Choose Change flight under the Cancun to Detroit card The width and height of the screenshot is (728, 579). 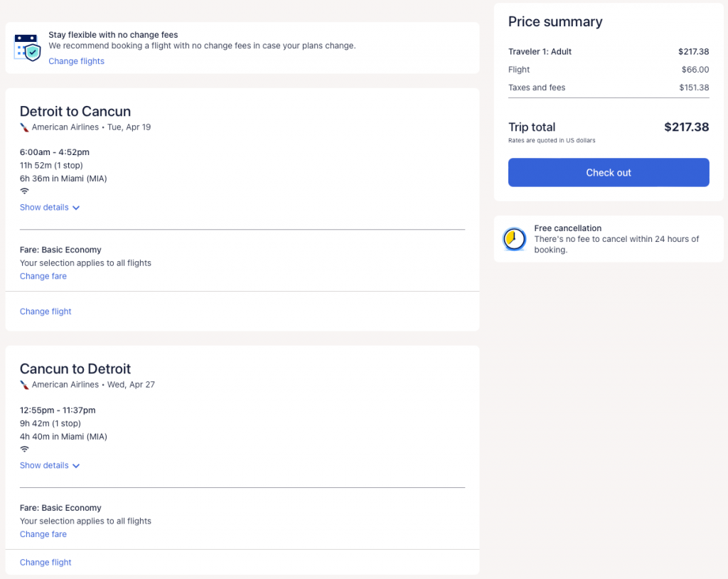(45, 563)
